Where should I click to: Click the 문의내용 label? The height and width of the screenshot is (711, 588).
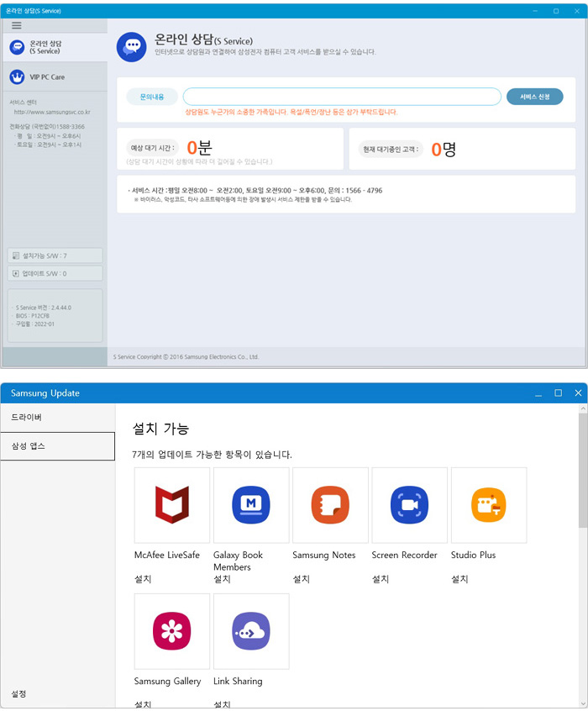[x=152, y=97]
